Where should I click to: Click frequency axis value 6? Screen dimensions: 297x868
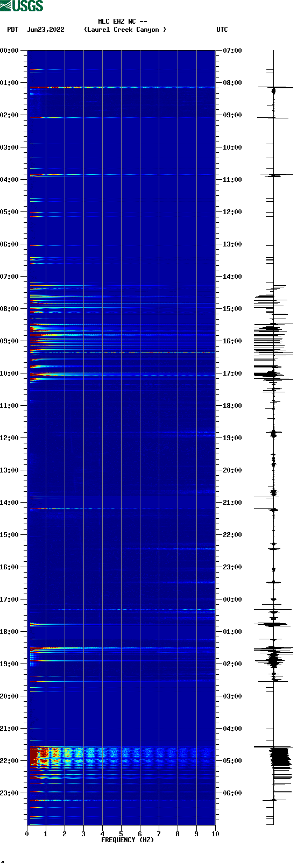(x=140, y=834)
